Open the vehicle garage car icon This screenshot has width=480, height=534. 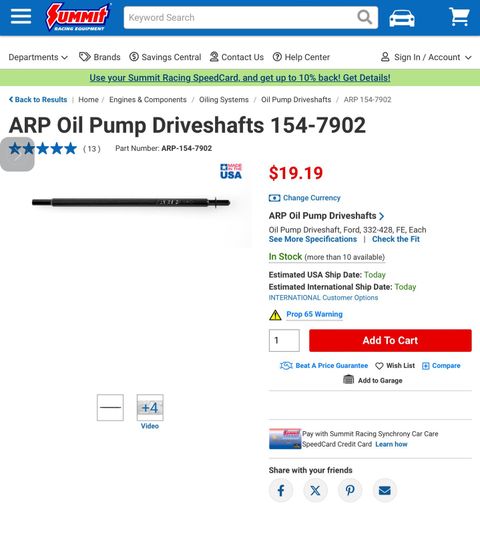(402, 18)
